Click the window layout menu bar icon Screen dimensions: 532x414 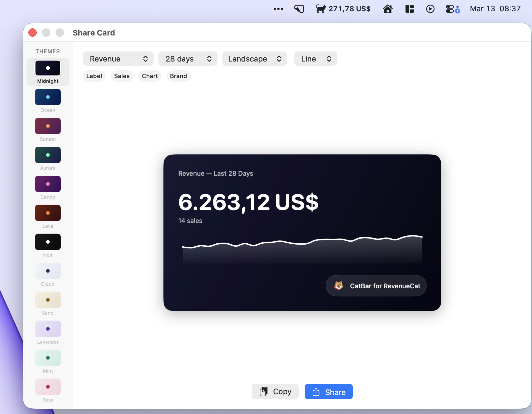pyautogui.click(x=409, y=9)
